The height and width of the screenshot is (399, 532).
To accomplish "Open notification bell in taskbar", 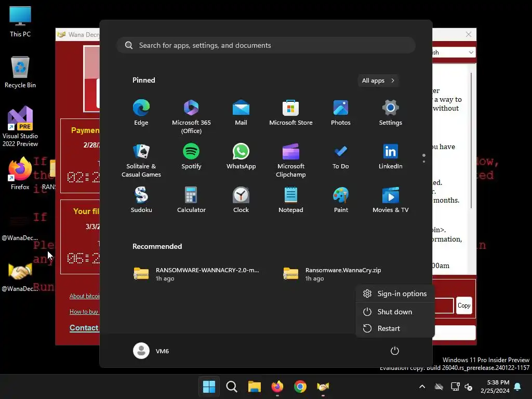I will coord(518,387).
